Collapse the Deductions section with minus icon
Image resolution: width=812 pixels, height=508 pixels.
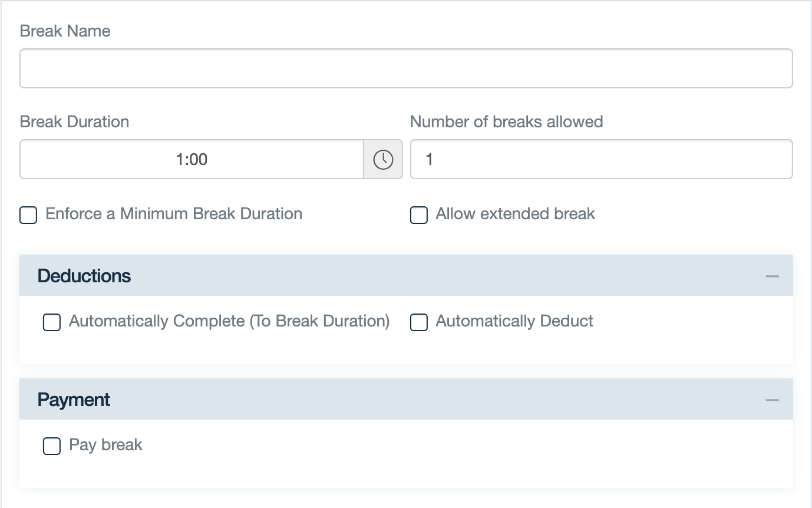coord(772,276)
